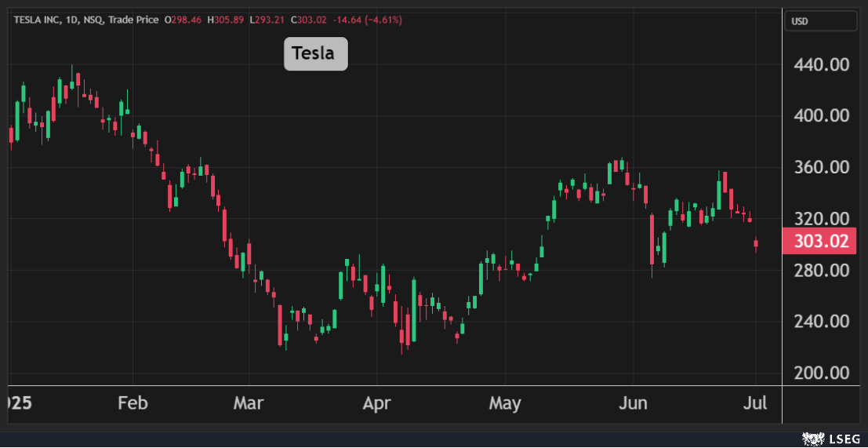Select the TESLA INC symbol title
The image size is (868, 448).
point(38,20)
